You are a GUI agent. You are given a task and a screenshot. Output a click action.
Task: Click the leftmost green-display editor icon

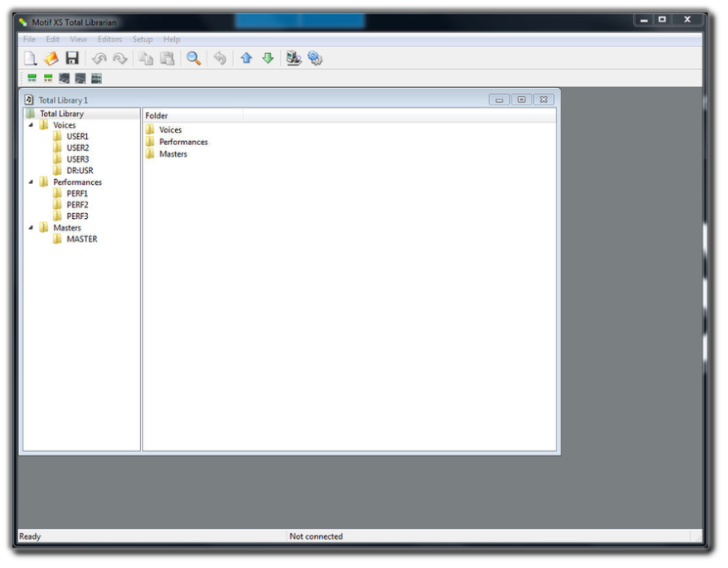pos(32,78)
